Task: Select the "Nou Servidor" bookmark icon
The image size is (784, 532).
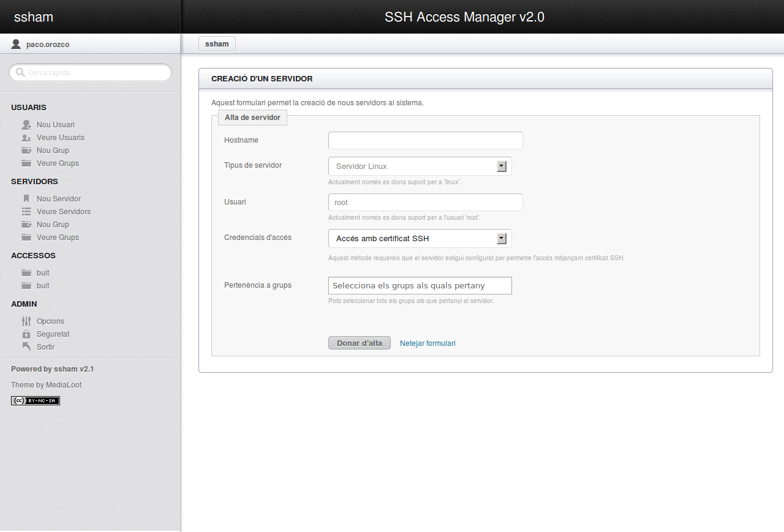Action: (26, 198)
